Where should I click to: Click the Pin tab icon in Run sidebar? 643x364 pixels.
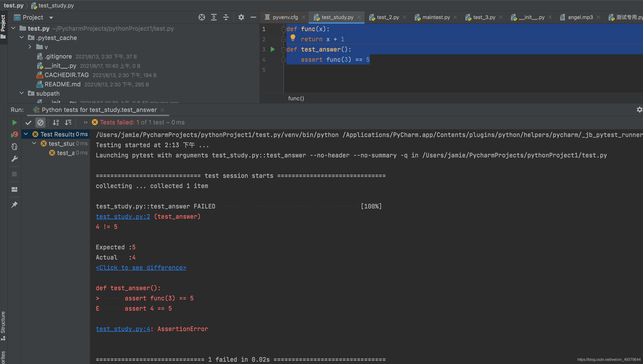coord(14,205)
